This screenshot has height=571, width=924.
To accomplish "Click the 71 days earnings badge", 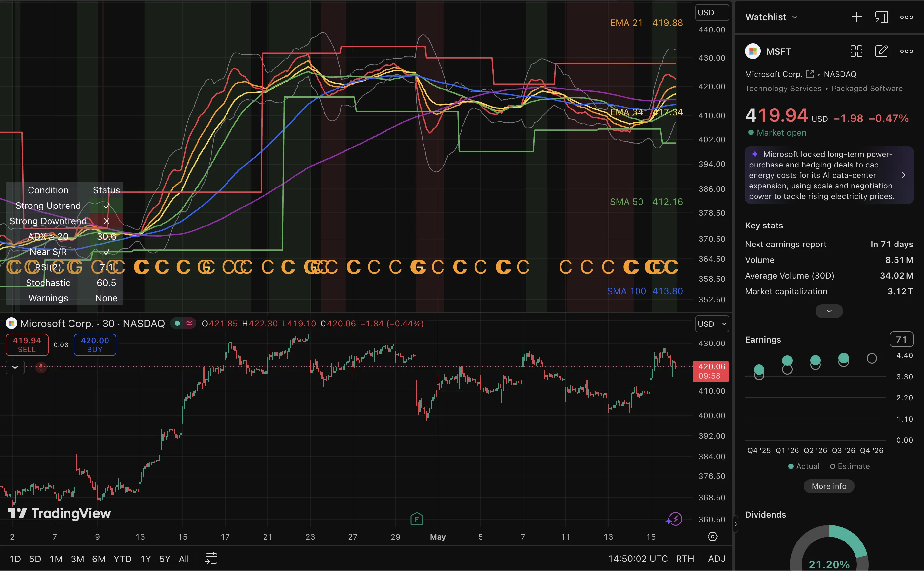I will tap(901, 339).
